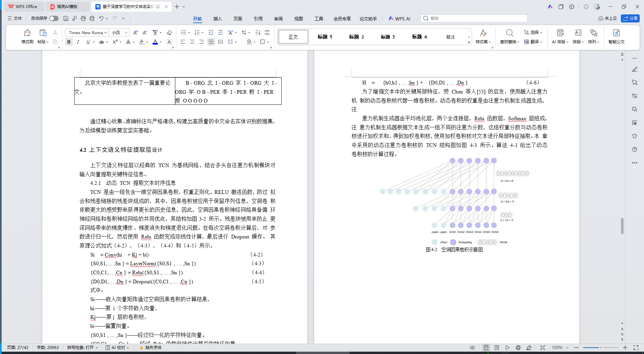Click the Save icon in quick access bar

pos(66,18)
